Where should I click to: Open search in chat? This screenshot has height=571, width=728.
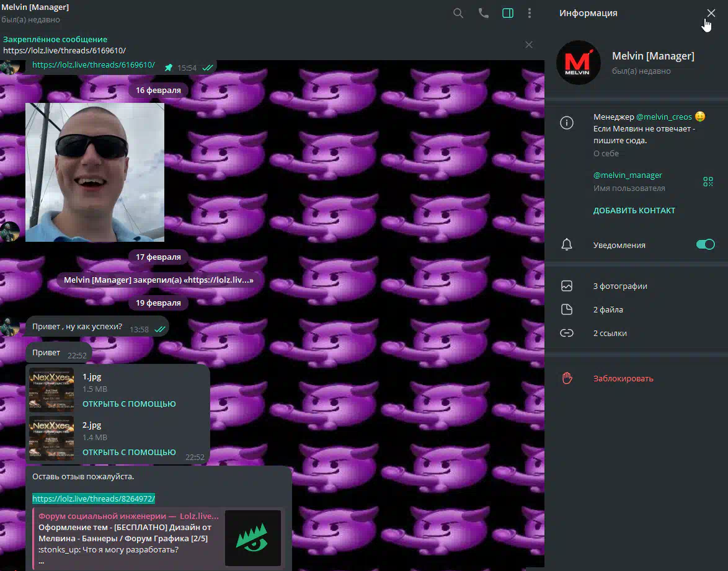pos(458,13)
